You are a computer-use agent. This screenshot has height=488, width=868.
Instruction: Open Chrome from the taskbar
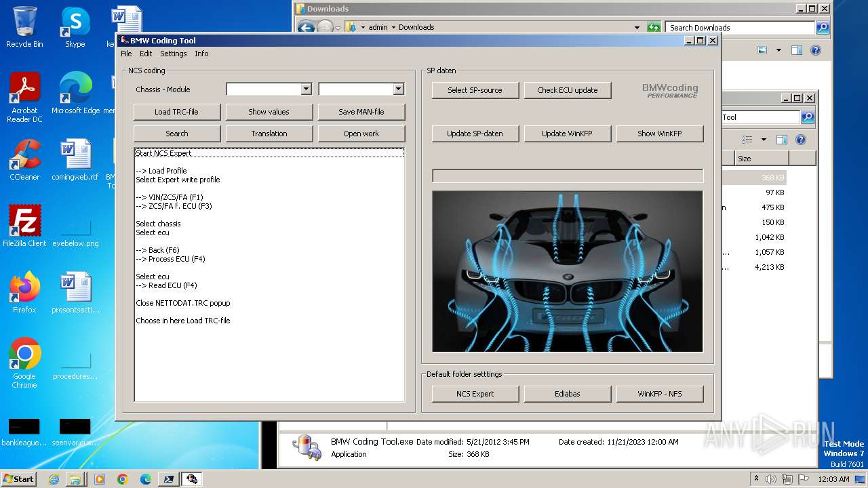[122, 479]
